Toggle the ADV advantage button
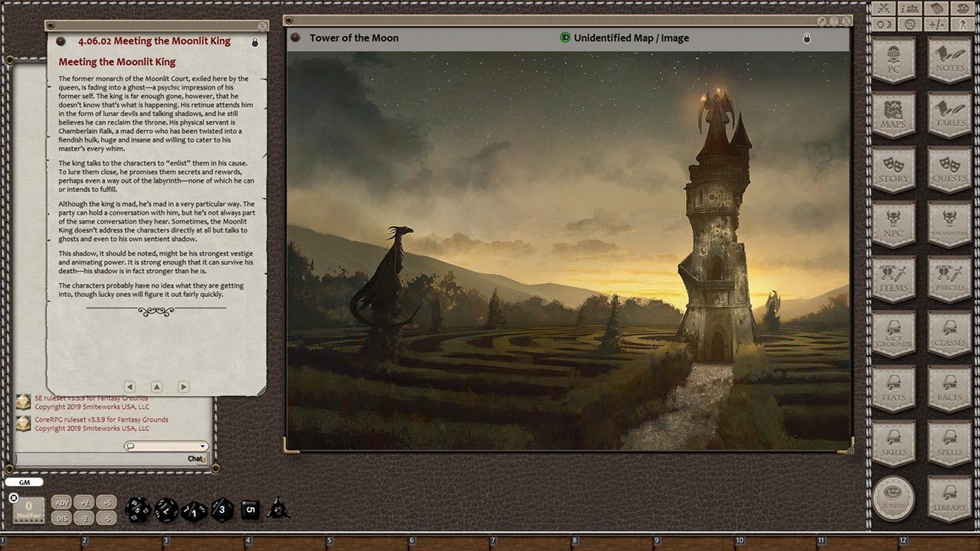980x551 pixels. (61, 502)
